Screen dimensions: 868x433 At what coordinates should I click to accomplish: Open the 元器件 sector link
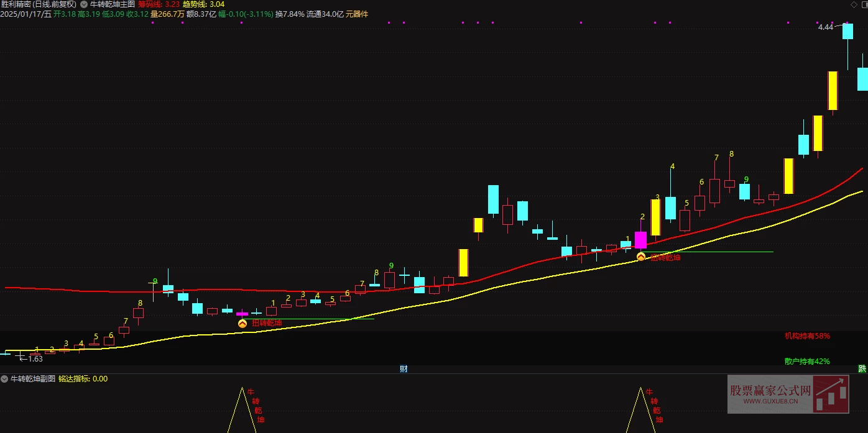[357, 14]
